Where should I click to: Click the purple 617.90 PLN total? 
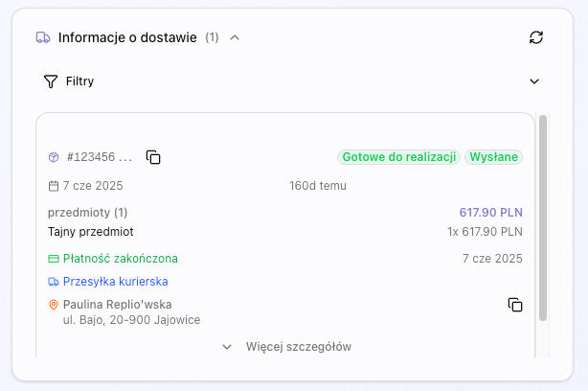click(490, 213)
